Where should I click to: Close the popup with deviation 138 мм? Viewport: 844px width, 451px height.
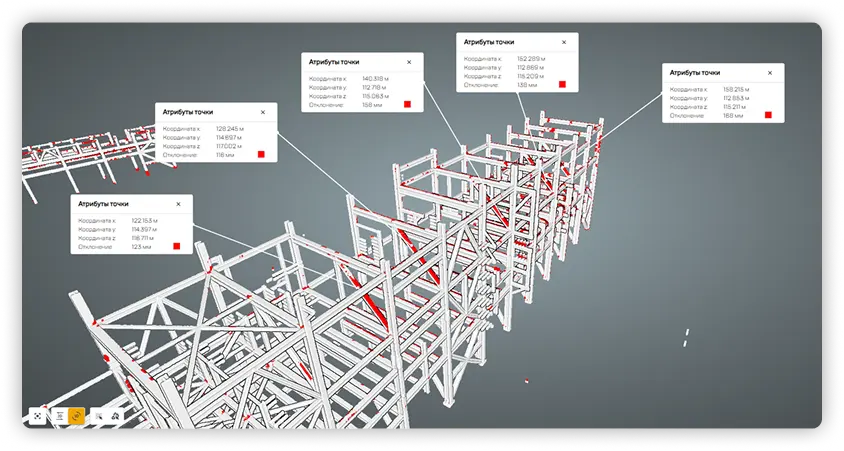563,43
